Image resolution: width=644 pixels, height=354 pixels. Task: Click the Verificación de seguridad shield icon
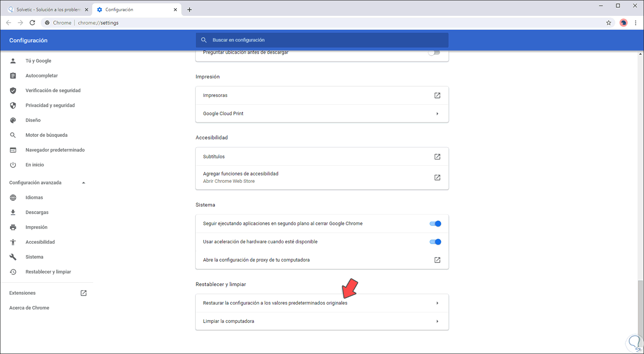(13, 91)
